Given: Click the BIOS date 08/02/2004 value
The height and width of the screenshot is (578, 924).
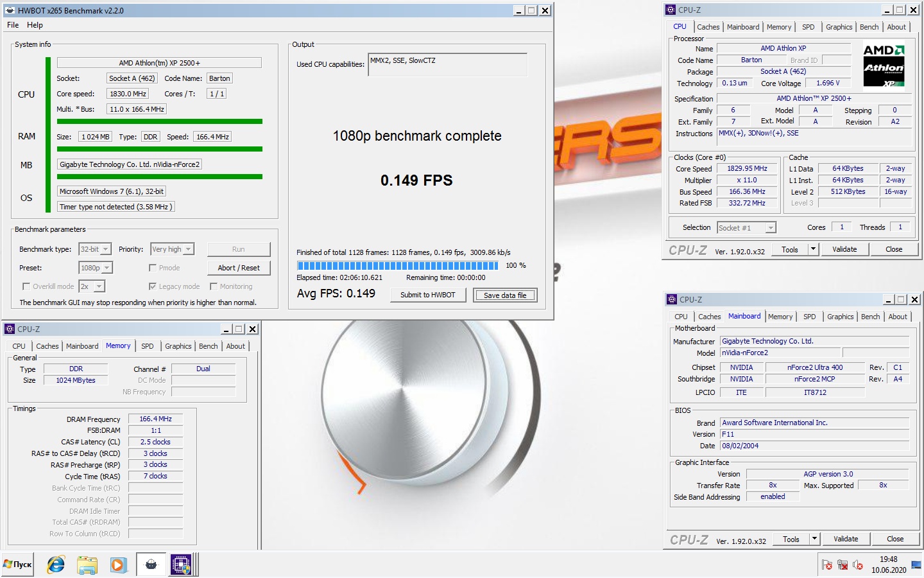Looking at the screenshot, I should [x=814, y=446].
